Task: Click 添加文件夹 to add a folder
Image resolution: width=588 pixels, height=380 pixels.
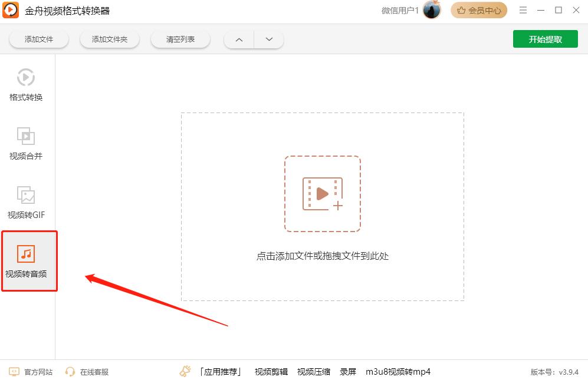Action: [109, 38]
